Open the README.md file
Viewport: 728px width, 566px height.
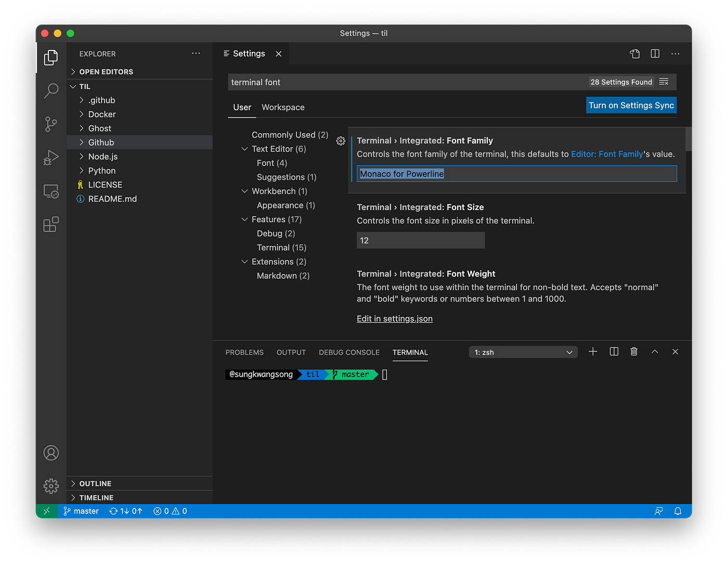point(139,199)
